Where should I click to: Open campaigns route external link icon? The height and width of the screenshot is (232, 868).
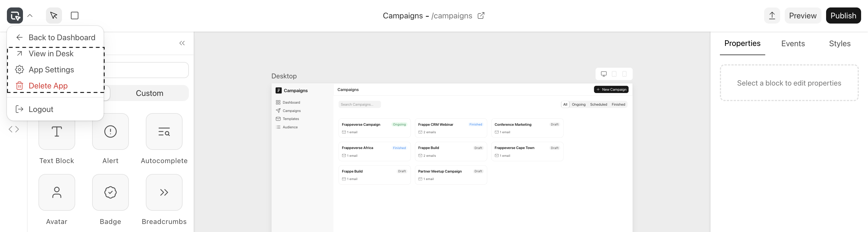481,16
